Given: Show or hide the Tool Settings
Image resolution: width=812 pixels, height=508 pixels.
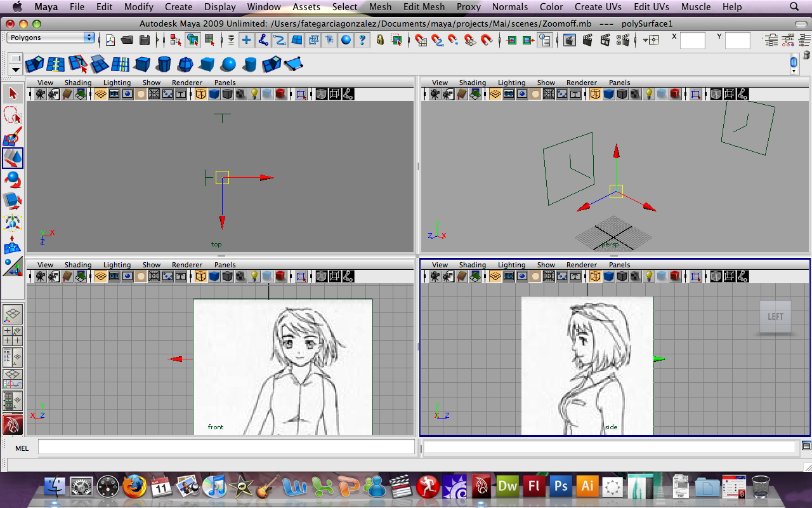Looking at the screenshot, I should click(x=789, y=40).
